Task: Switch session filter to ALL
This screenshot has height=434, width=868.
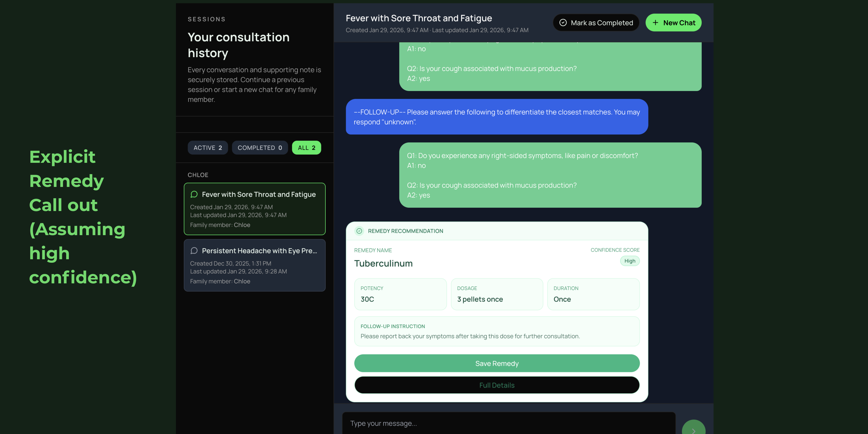Action: 306,147
